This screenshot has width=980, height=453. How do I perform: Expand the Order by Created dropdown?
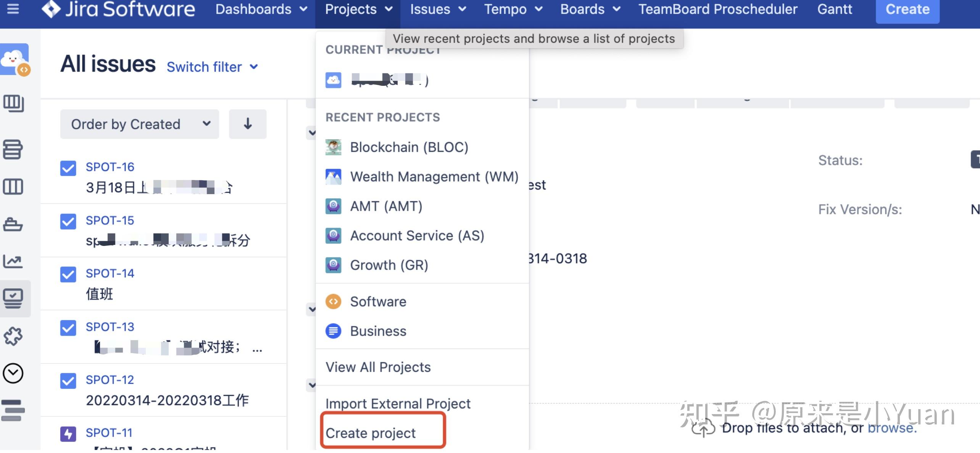click(x=140, y=124)
